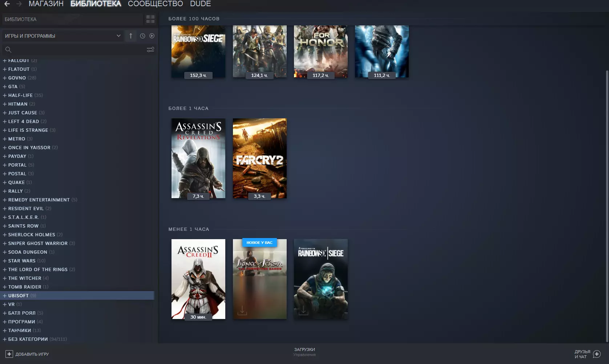The image size is (609, 364).
Task: Select SNIPER GHOST WARRIOR collection row
Action: pos(77,243)
